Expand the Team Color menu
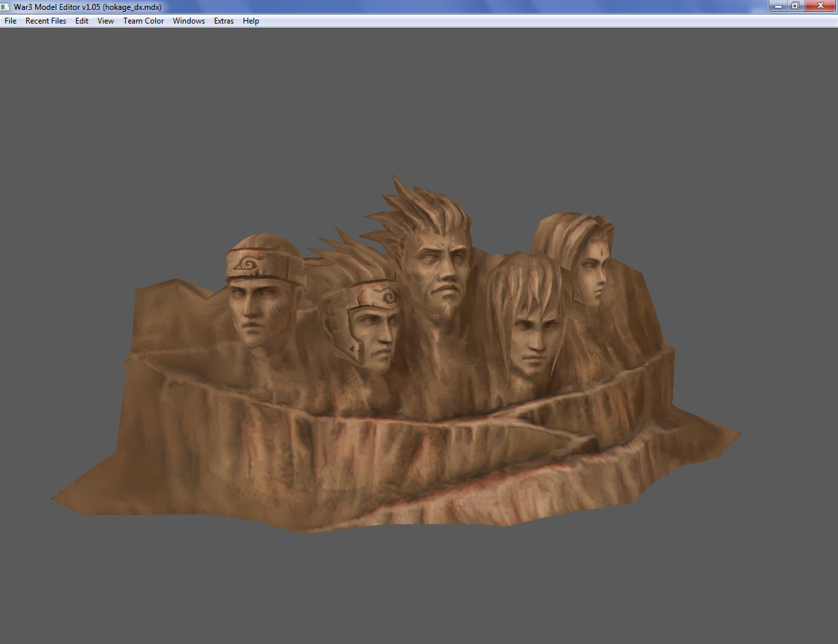The height and width of the screenshot is (644, 838). click(x=143, y=21)
